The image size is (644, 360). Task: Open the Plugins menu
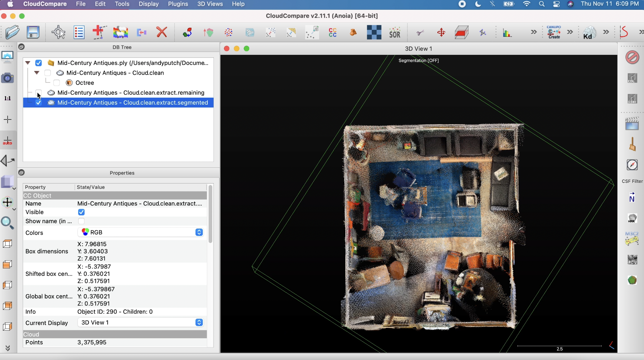178,4
